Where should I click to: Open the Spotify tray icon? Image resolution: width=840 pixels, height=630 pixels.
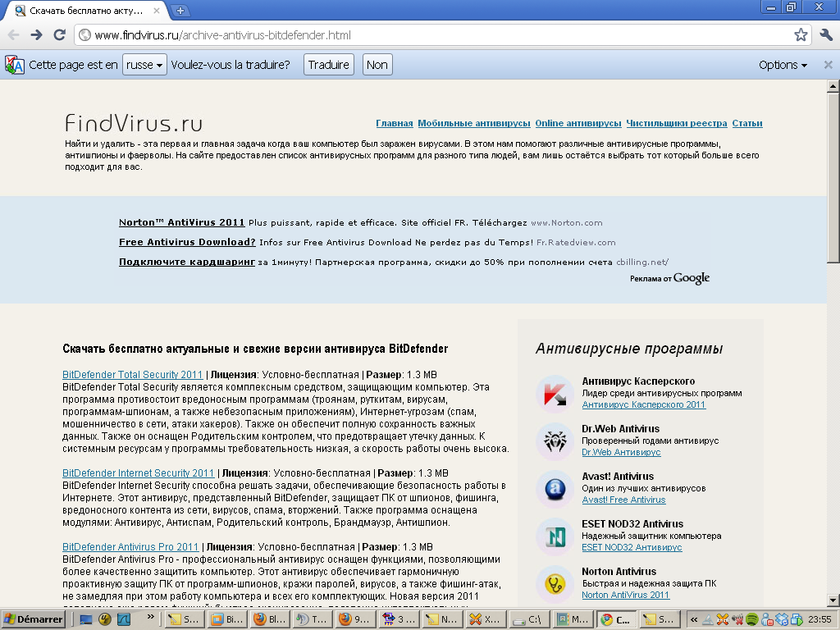coord(751,620)
